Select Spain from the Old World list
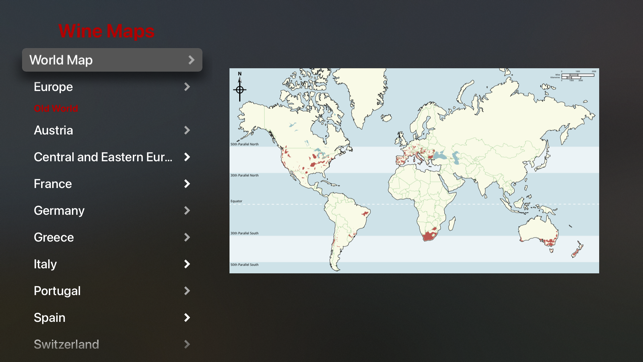The image size is (643, 362). (112, 318)
